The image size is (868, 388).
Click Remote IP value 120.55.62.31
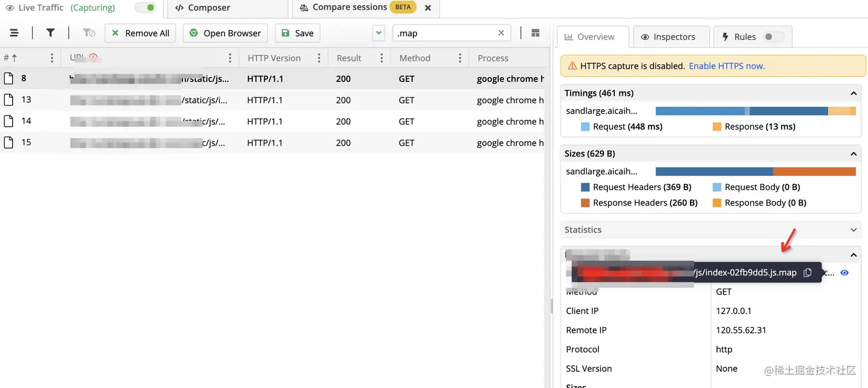click(x=741, y=330)
